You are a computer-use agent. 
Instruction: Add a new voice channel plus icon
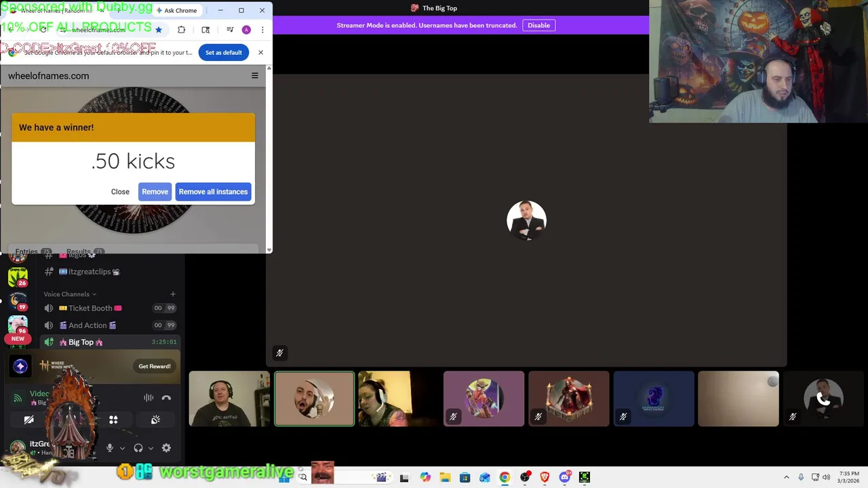[173, 294]
